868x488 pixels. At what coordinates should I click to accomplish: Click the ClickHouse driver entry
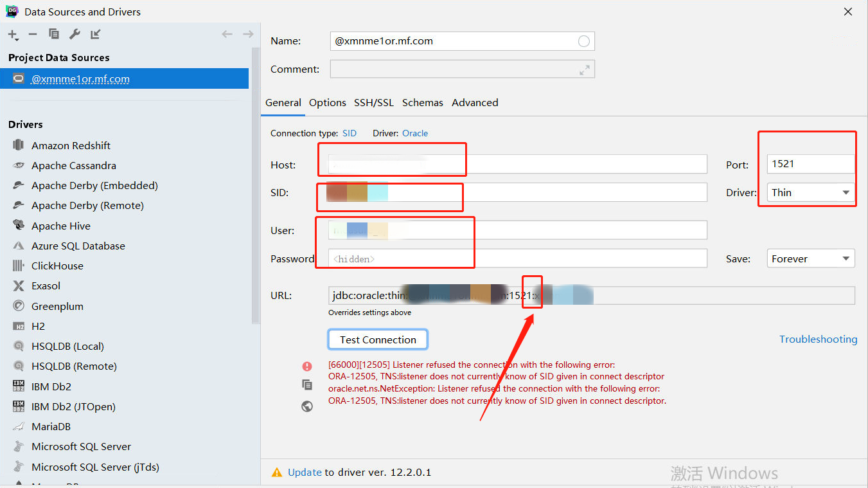[x=58, y=266]
